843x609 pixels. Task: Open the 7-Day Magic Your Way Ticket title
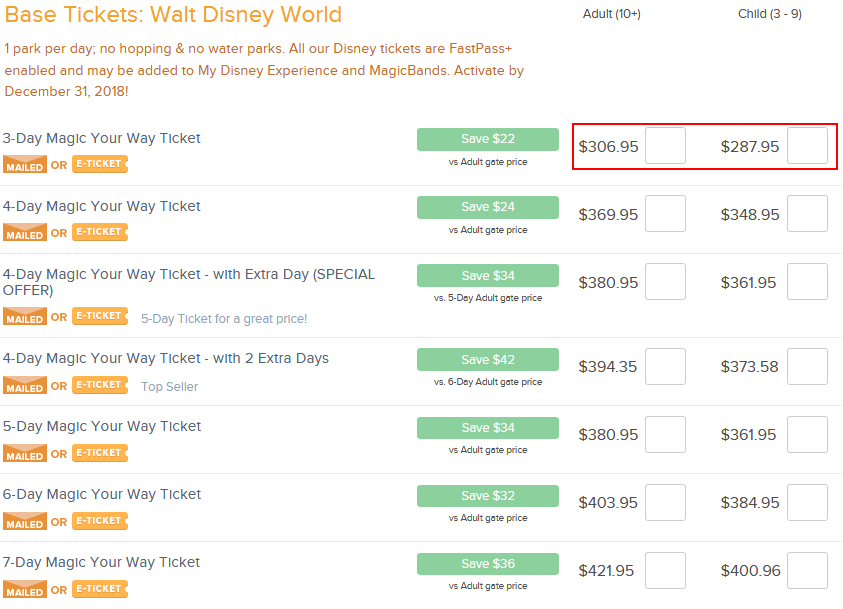[101, 563]
